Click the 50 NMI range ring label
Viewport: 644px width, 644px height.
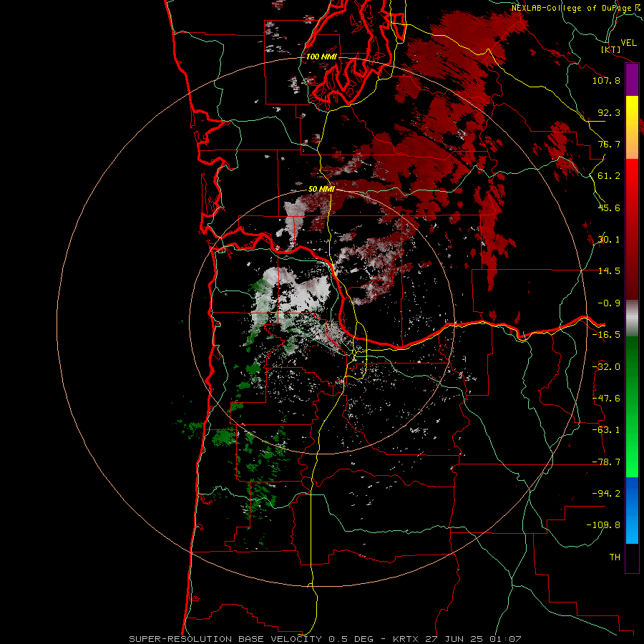[321, 189]
